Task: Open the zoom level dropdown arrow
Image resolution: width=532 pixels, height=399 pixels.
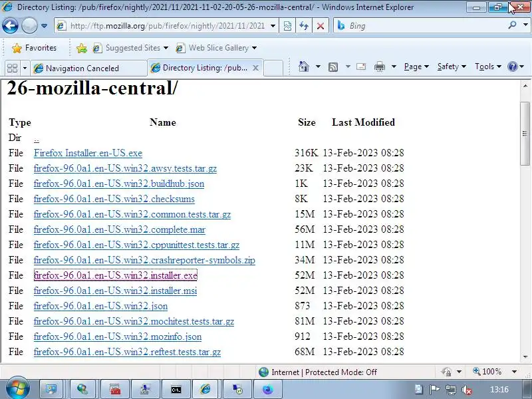Action: (x=514, y=372)
